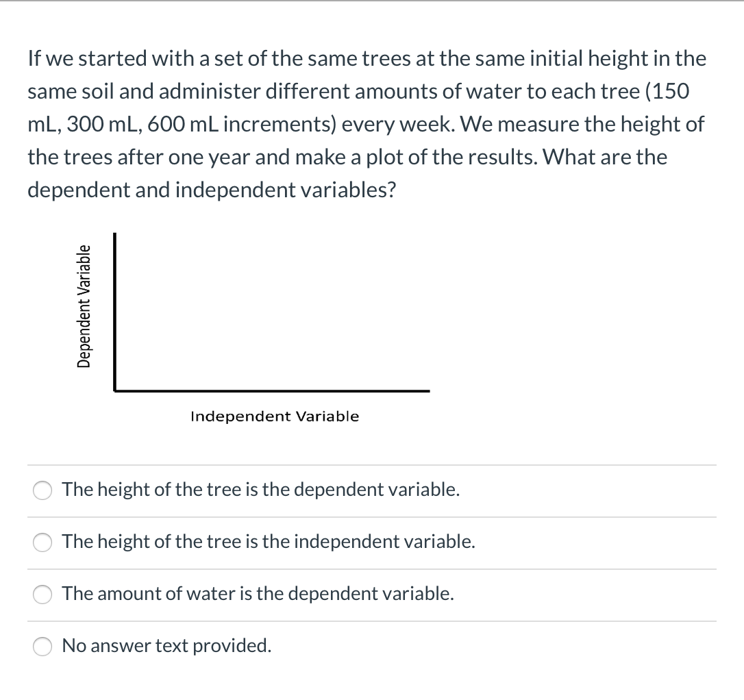Click the second answer's radio circle
The width and height of the screenshot is (744, 700).
[42, 542]
